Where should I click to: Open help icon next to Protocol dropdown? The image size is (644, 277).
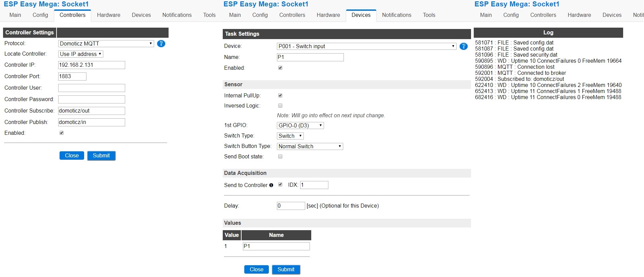161,43
